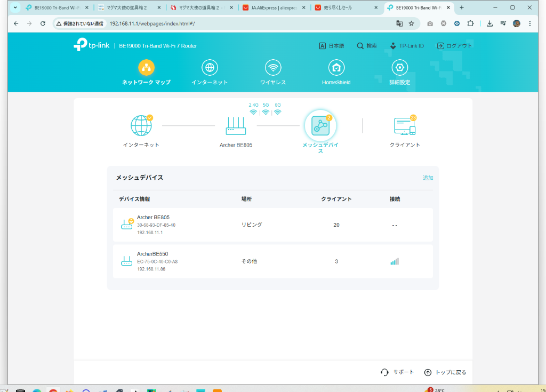Switch to the JA AliExpress tab

tap(274, 7)
